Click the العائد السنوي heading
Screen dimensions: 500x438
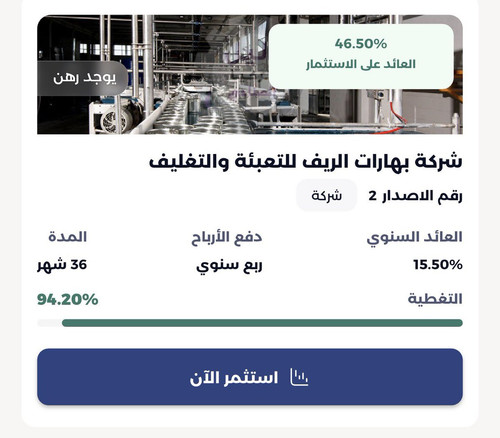pyautogui.click(x=415, y=238)
